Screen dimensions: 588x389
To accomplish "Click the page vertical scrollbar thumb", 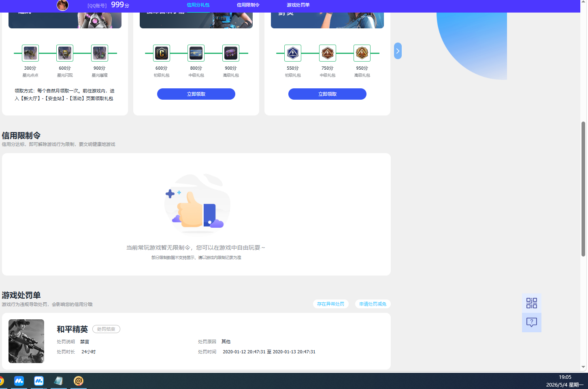I will coord(584,189).
